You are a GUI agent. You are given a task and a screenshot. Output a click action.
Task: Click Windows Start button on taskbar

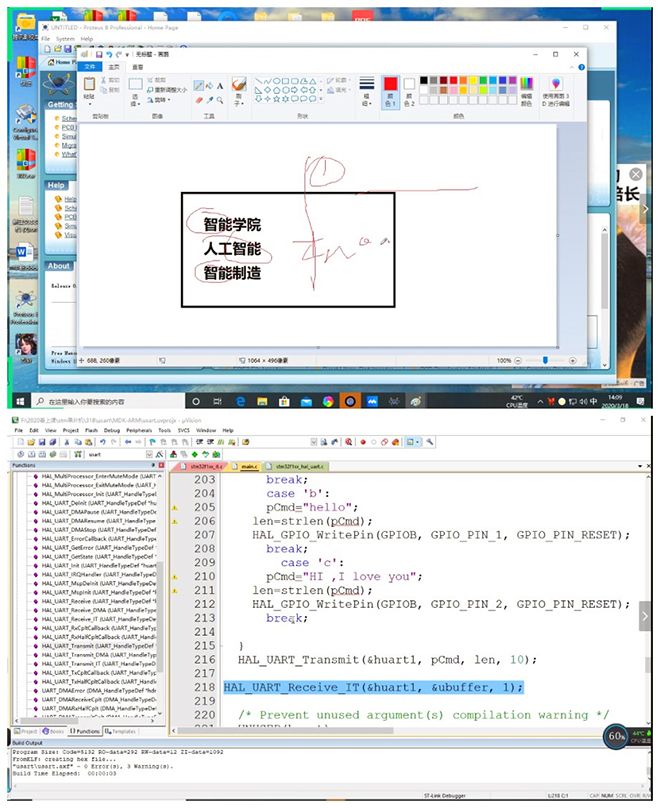point(20,401)
